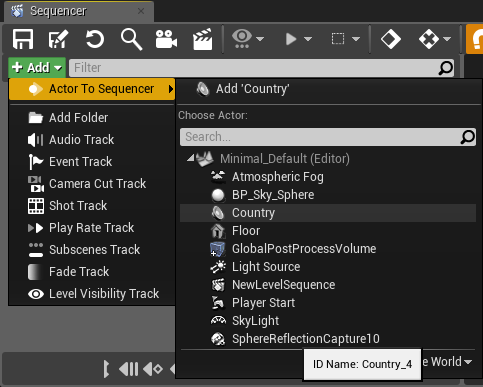The image size is (483, 387).
Task: Toggle the orange snapping magnet icon
Action: (x=475, y=39)
